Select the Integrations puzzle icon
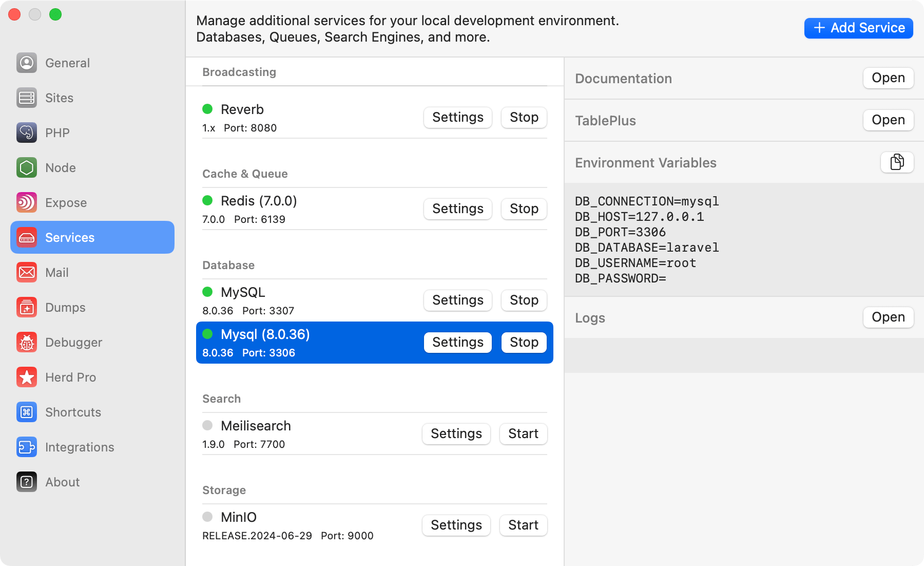The height and width of the screenshot is (566, 924). coord(27,447)
